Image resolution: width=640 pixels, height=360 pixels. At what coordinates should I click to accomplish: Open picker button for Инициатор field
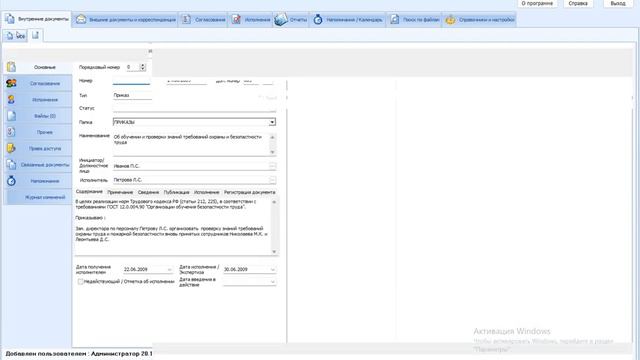(272, 166)
